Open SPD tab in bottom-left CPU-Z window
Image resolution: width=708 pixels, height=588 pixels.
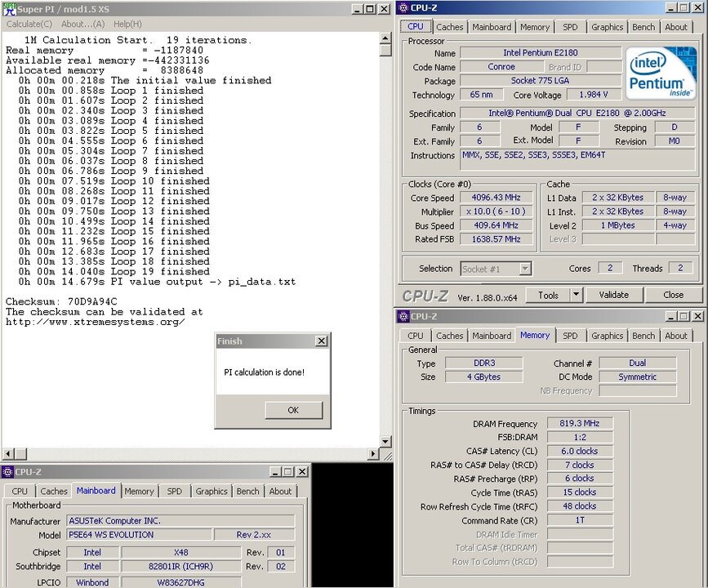click(175, 492)
